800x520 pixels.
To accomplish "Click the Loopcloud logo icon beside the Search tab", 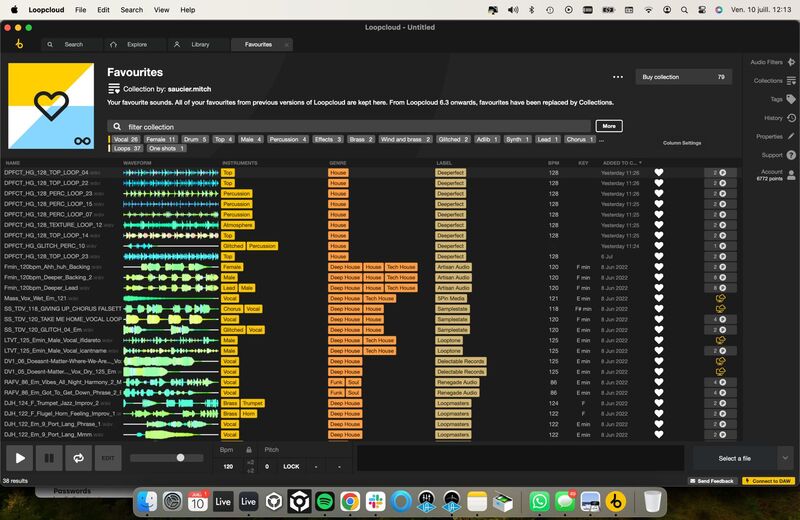I will [x=19, y=44].
